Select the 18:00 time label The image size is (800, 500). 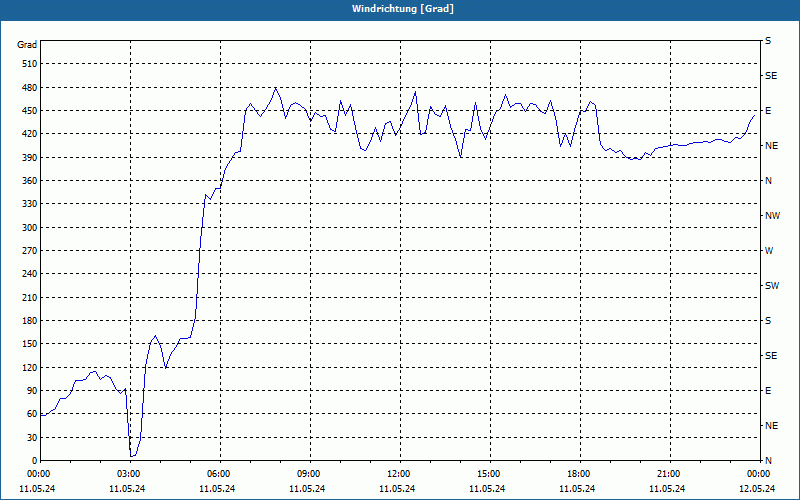[x=577, y=474]
